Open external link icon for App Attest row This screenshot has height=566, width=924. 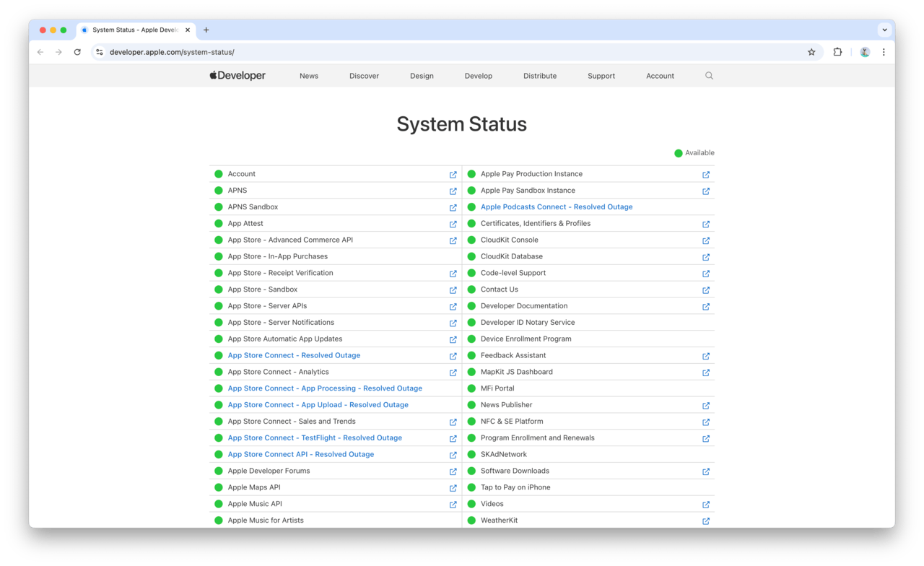453,225
